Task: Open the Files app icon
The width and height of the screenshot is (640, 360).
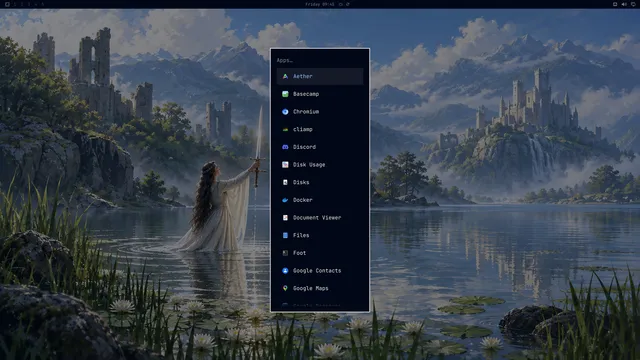Action: (285, 235)
